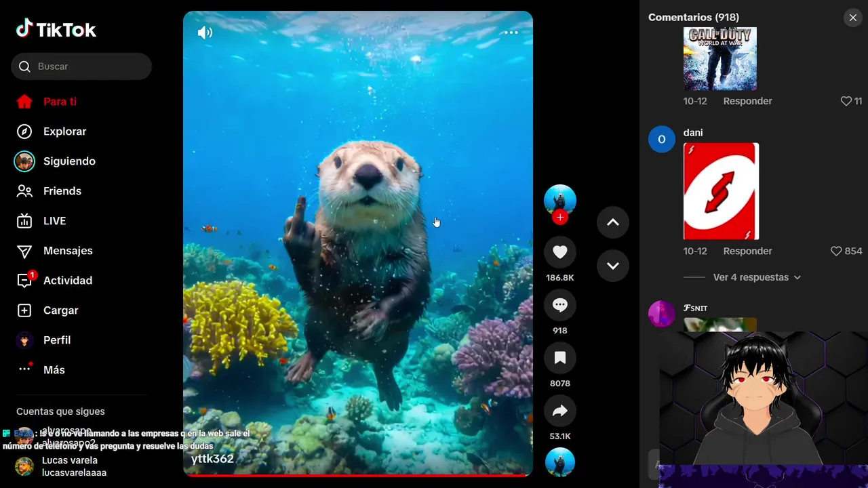Focus the Buscar search field
Image resolution: width=868 pixels, height=488 pixels.
[81, 66]
